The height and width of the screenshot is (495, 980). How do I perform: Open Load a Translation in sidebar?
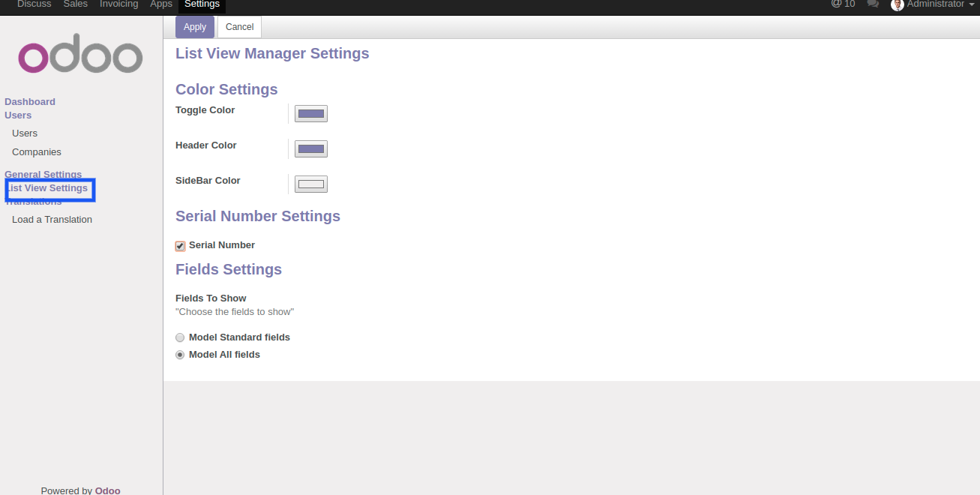click(52, 220)
